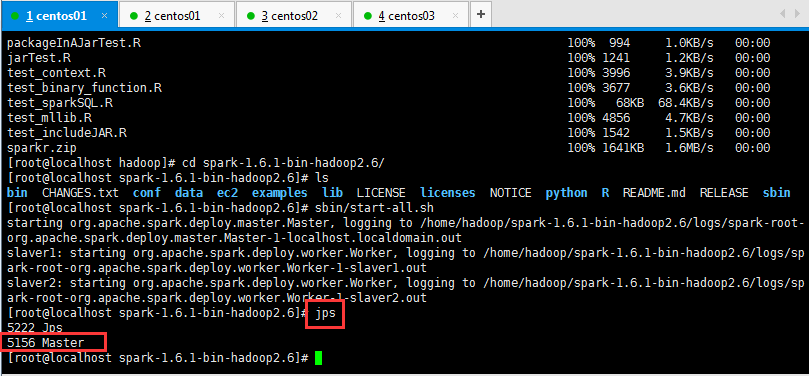Screen dimensions: 809x376
Task: Close the 3 centos02 tab
Action: 338,15
